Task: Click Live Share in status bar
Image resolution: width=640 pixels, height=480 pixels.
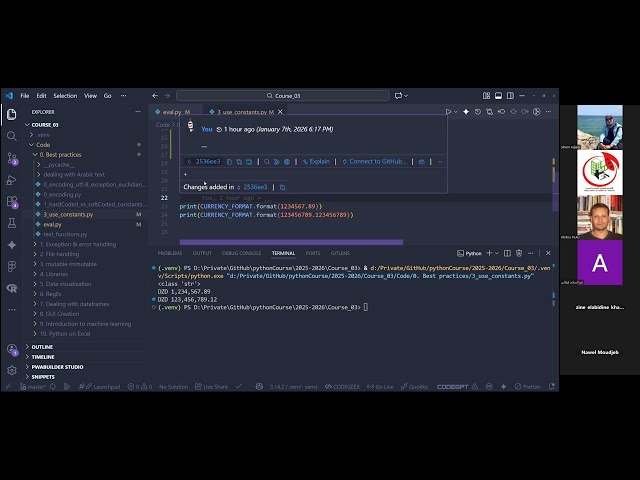Action: [x=211, y=387]
